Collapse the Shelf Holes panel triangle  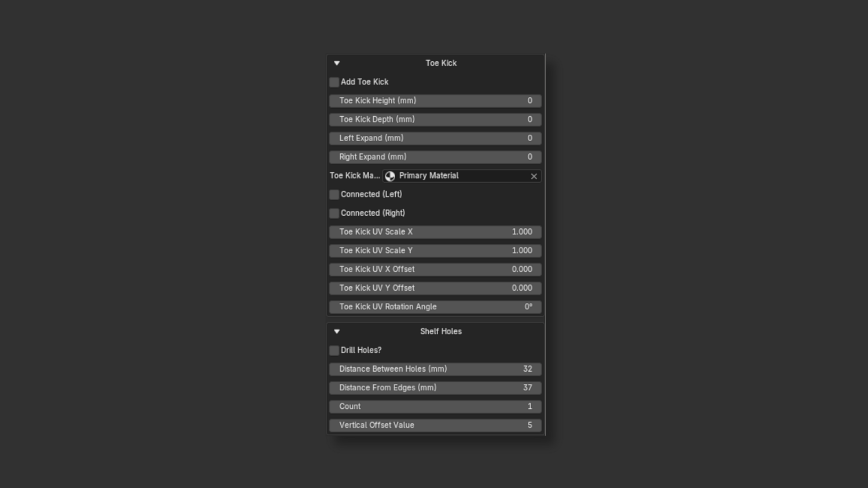pyautogui.click(x=337, y=331)
